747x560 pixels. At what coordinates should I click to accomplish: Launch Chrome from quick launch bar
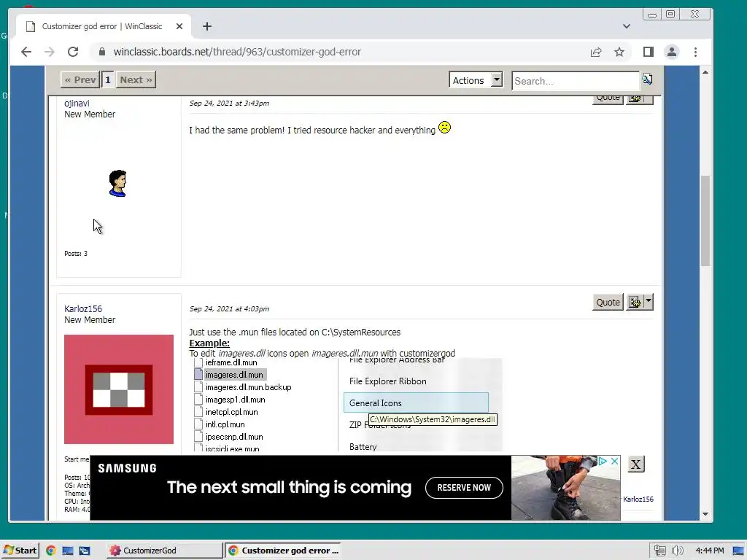[51, 551]
